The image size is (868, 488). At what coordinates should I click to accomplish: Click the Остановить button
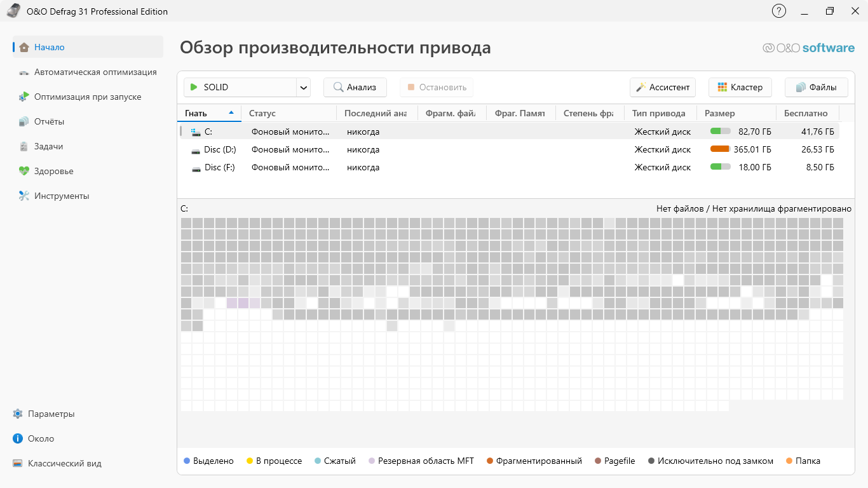[x=437, y=87]
